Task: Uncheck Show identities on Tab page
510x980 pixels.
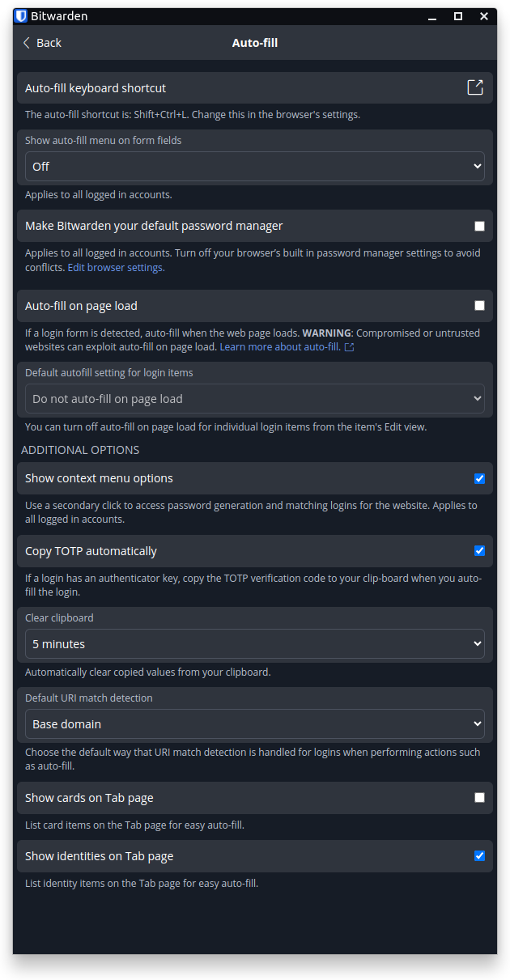Action: (480, 856)
